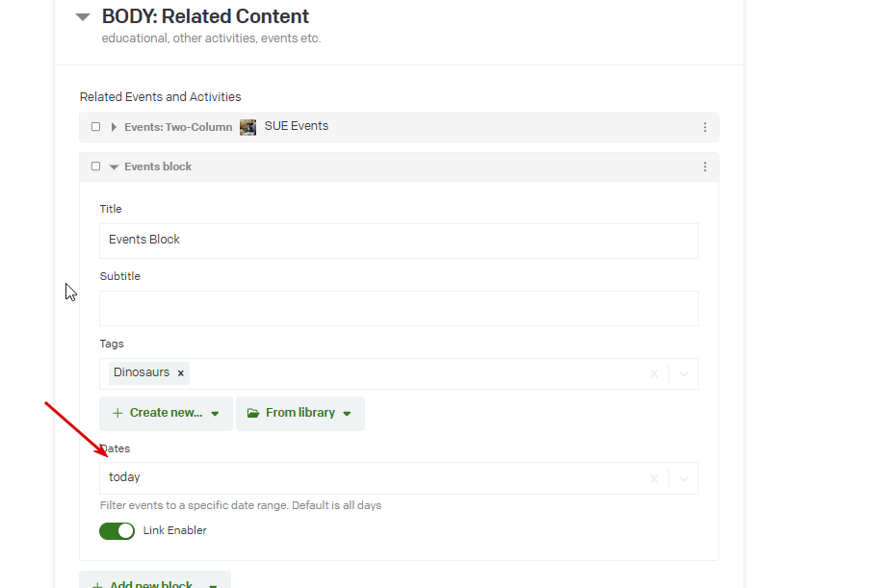
Task: Open the Tags dropdown chevron
Action: pos(684,373)
